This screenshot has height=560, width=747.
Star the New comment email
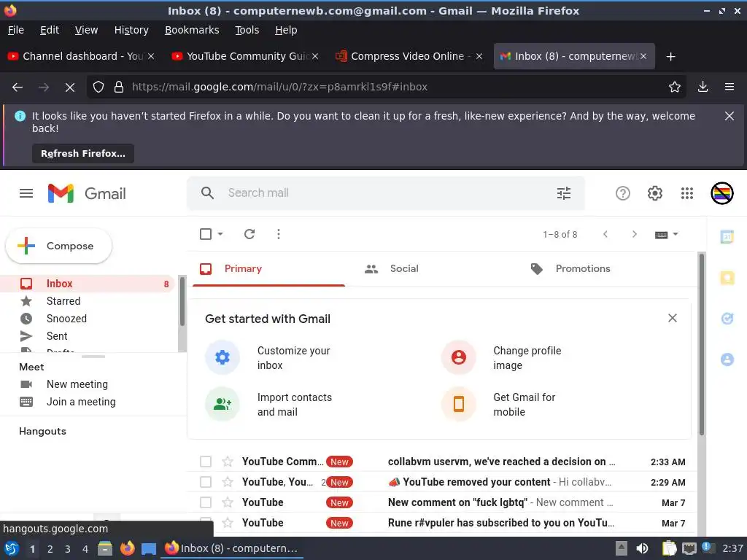tap(228, 502)
